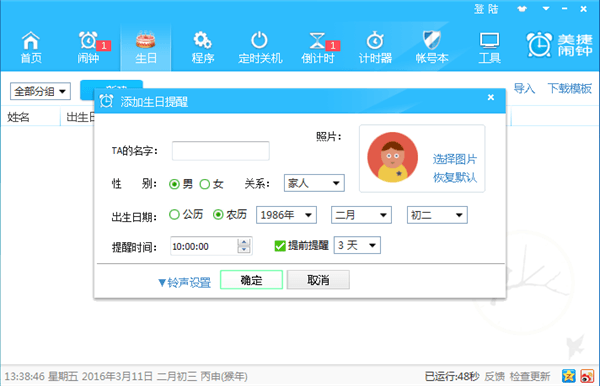This screenshot has height=386, width=600.
Task: Click the 导入 link
Action: pos(524,89)
